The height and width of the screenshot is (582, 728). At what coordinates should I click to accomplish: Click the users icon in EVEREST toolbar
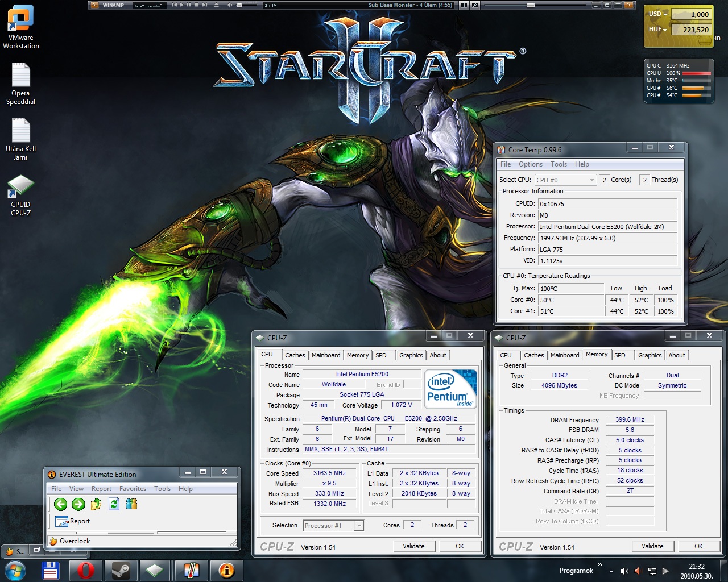click(131, 504)
